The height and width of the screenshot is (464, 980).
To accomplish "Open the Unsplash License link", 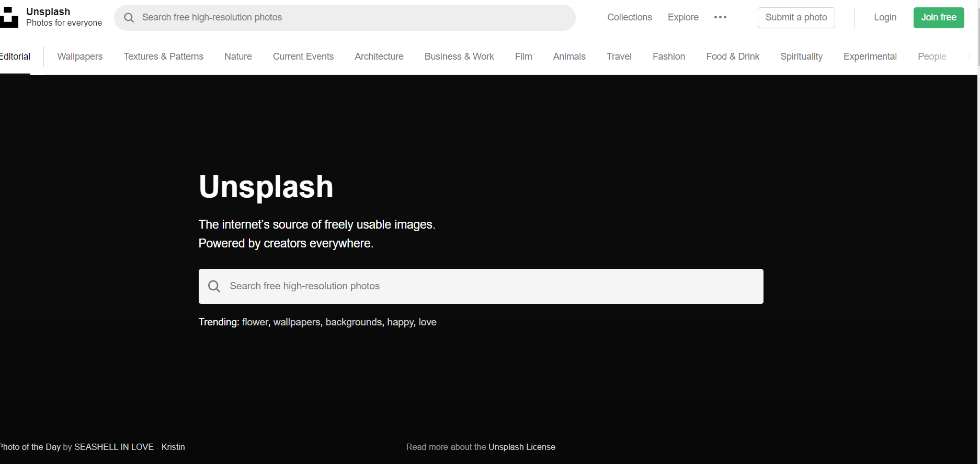I will [521, 447].
